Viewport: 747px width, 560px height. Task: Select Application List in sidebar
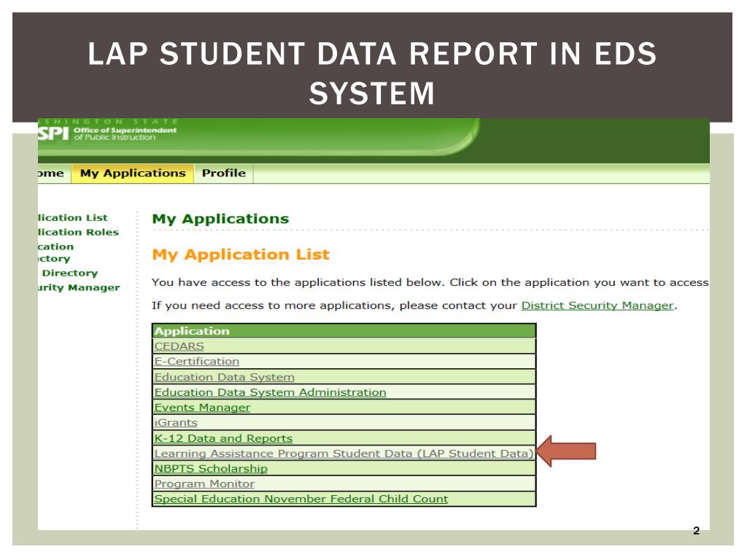point(73,217)
